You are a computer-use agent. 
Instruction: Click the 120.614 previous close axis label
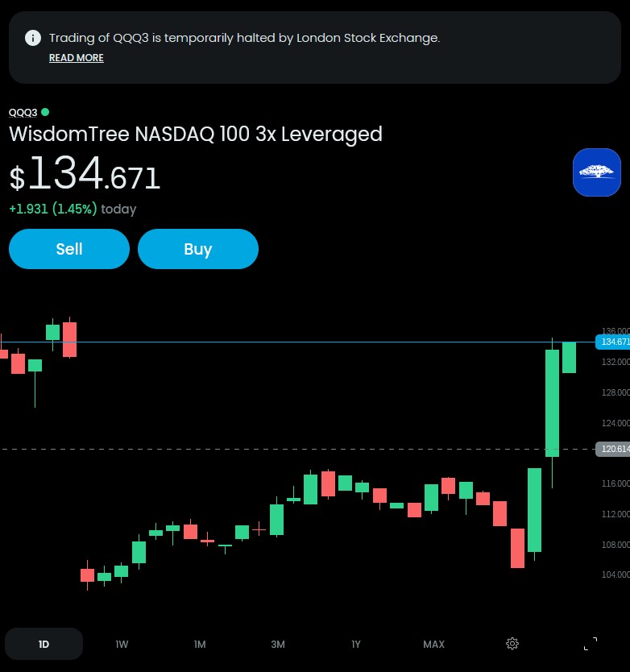pos(613,449)
